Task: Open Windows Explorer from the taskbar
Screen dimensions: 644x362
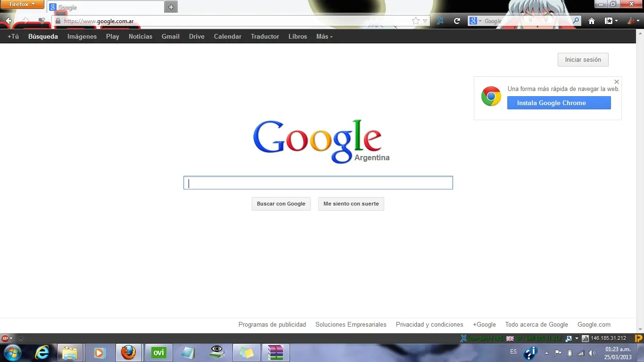Action: [x=70, y=353]
